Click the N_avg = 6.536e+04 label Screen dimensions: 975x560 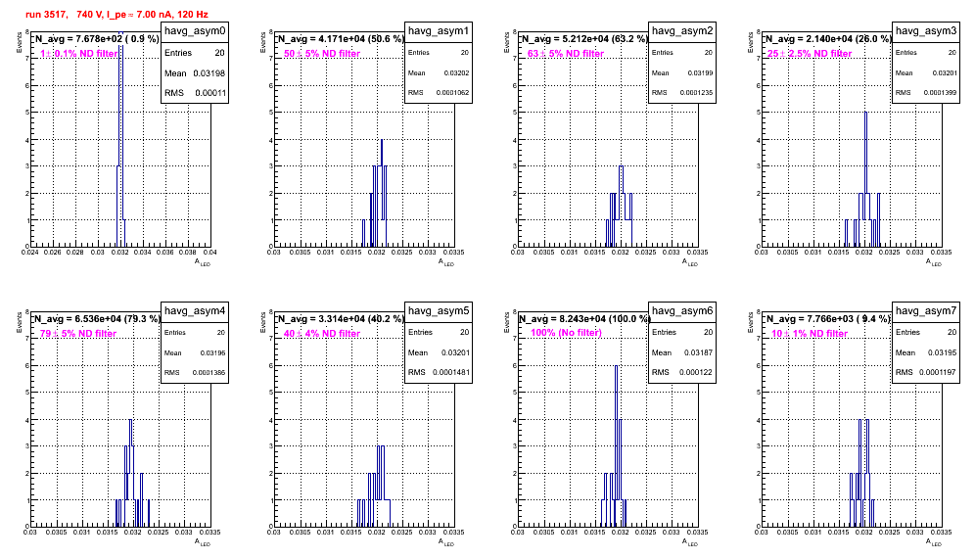point(97,319)
